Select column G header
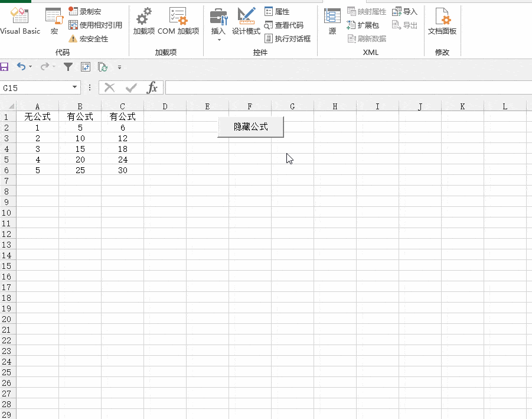The image size is (532, 419). [292, 106]
